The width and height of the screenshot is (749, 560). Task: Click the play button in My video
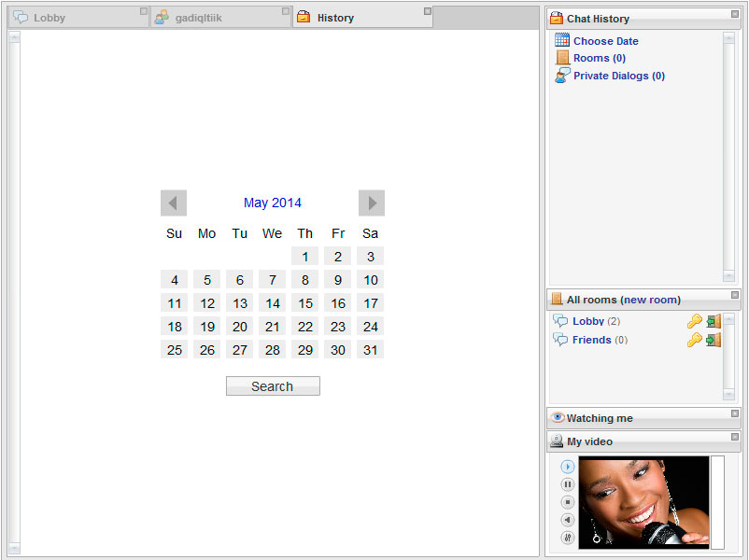pos(568,467)
